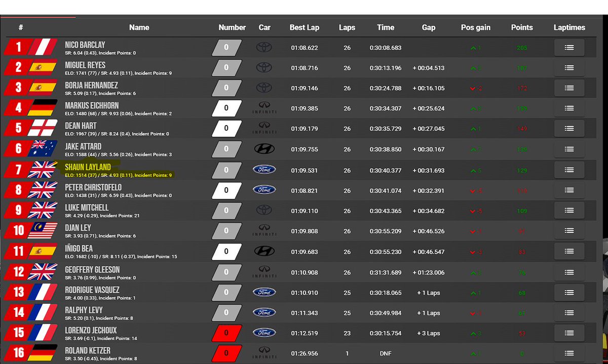Open laptimes list for Ralphy Levy
The image size is (608, 364).
pos(569,313)
